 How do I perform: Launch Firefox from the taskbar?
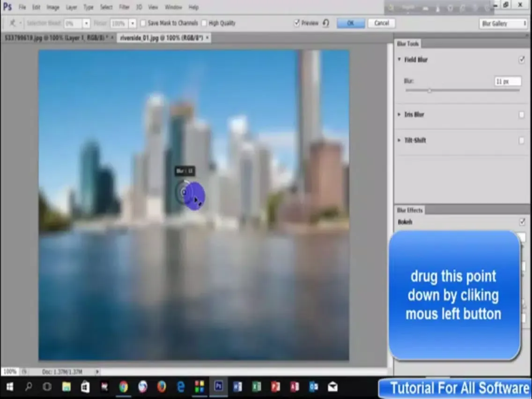click(x=162, y=387)
